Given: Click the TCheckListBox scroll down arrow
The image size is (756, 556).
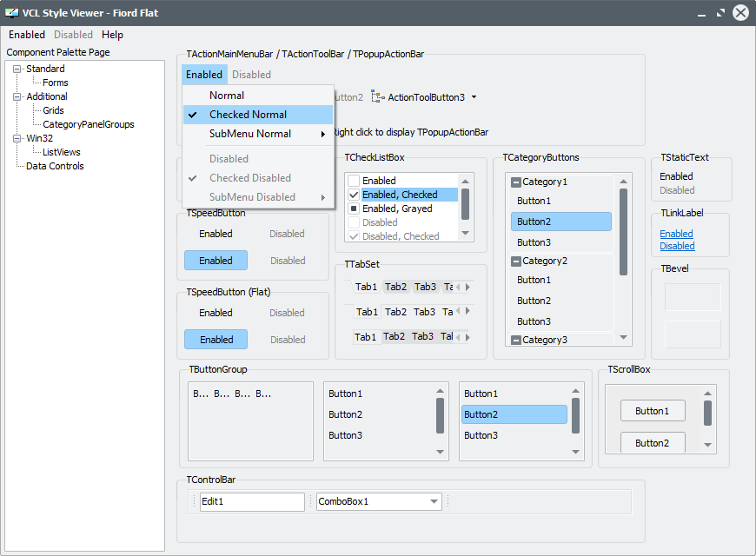Looking at the screenshot, I should click(465, 234).
